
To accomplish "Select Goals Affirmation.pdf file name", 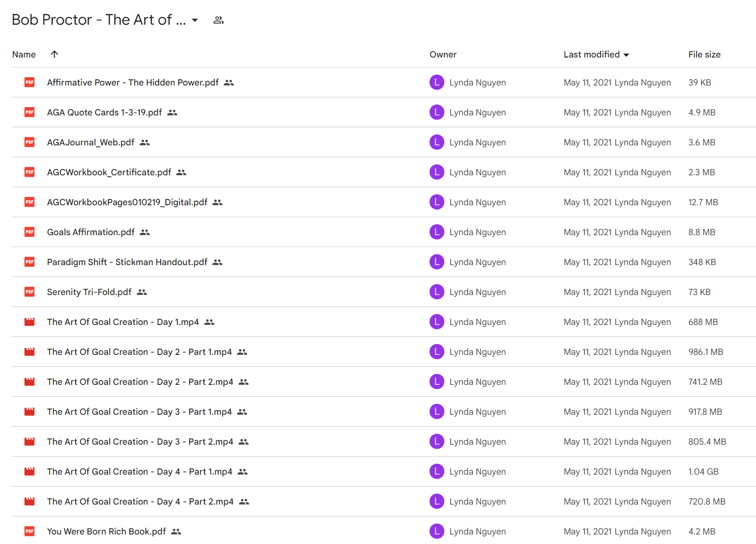I will 91,232.
